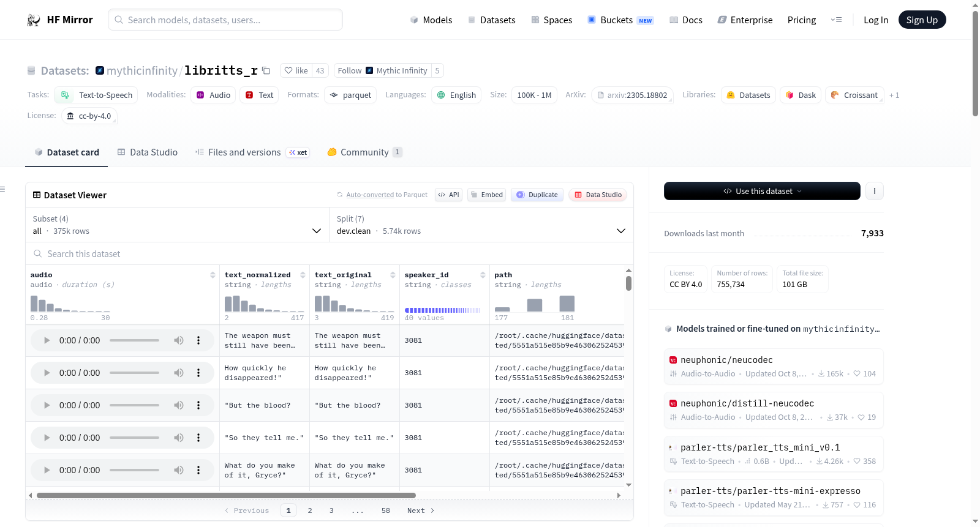The width and height of the screenshot is (980, 527).
Task: Open Buckets in the top navigation
Action: (620, 20)
